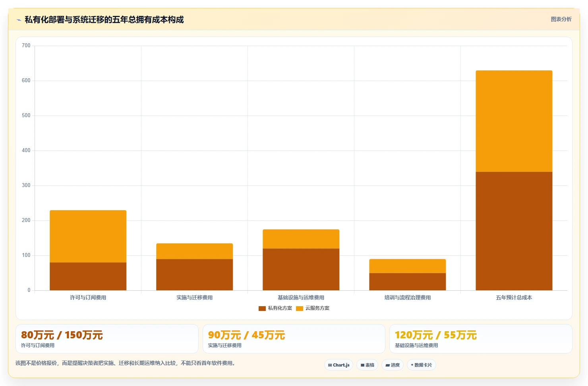Click the 120万元 / 55万元 data card
Screen dimensions: 588x386
point(481,339)
